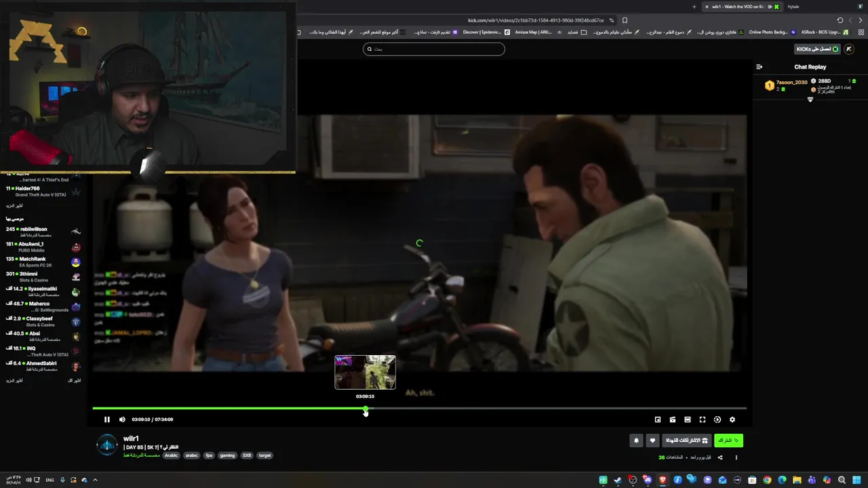Toggle theater mode in the player
Screen dimensions: 868x488
pyautogui.click(x=687, y=420)
